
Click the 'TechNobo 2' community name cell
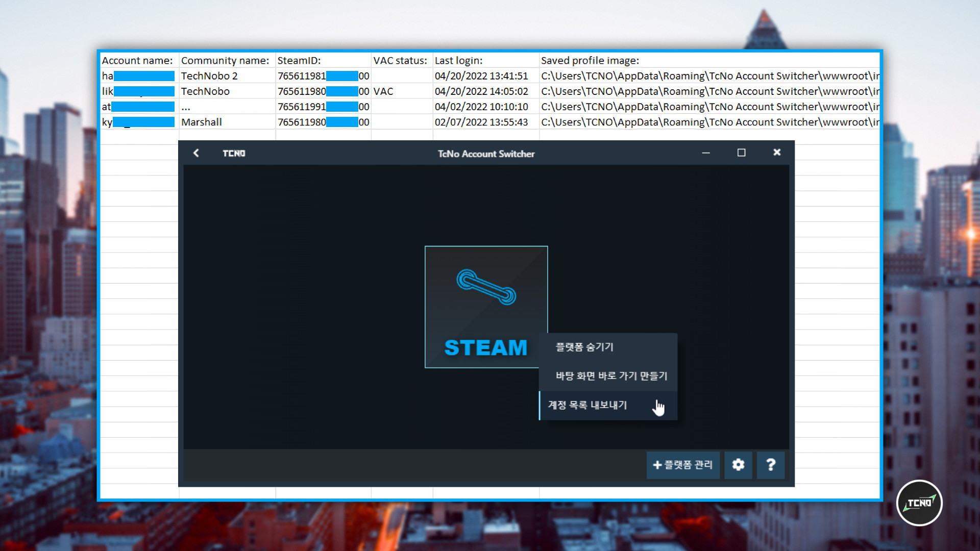(x=209, y=76)
